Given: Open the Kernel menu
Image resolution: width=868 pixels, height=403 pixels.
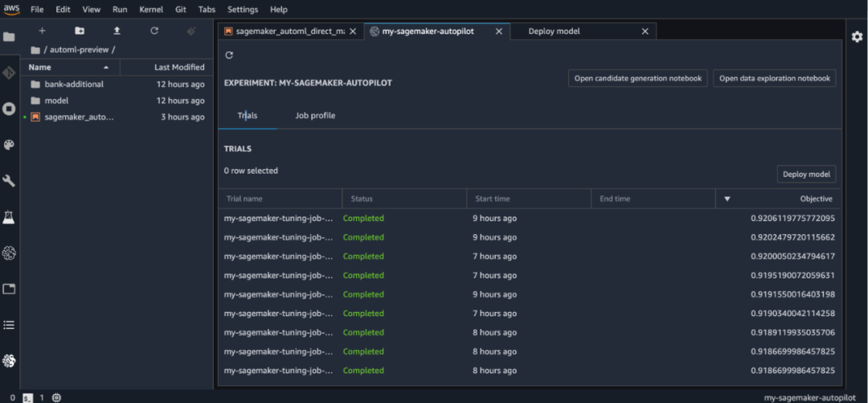Looking at the screenshot, I should 151,10.
